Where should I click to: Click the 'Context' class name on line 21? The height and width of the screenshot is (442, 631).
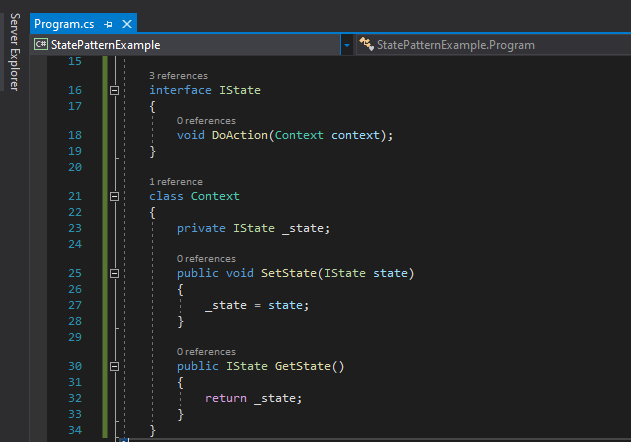point(215,196)
